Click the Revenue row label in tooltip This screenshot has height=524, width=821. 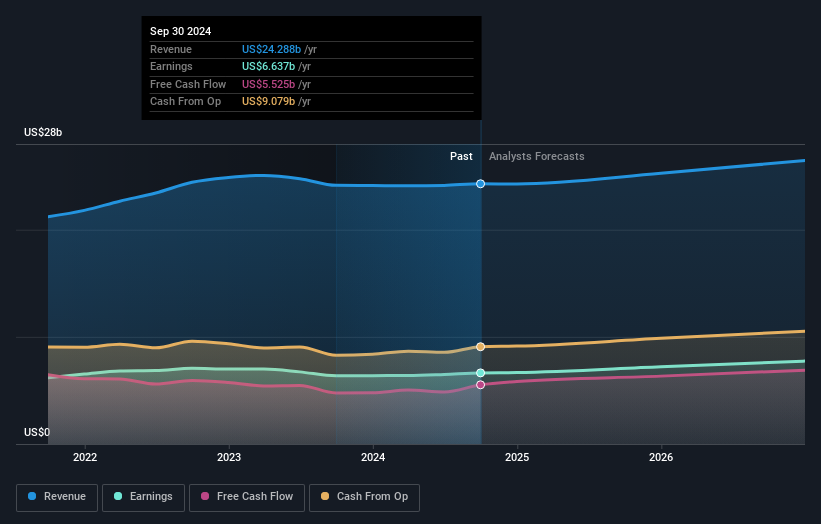tap(171, 49)
